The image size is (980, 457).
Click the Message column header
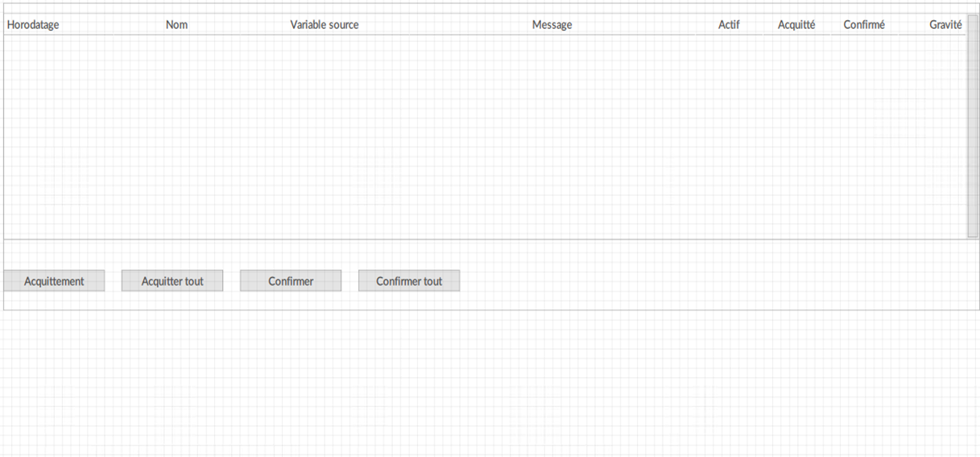pyautogui.click(x=552, y=25)
